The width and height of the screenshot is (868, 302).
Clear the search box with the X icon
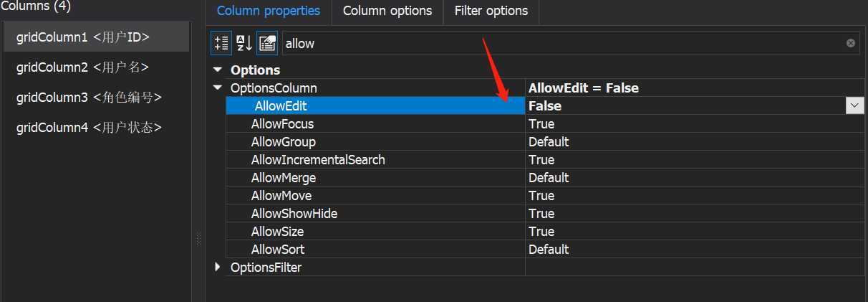tap(851, 43)
